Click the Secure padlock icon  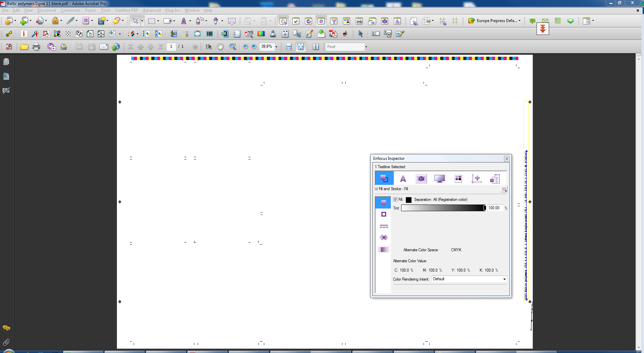[55, 21]
